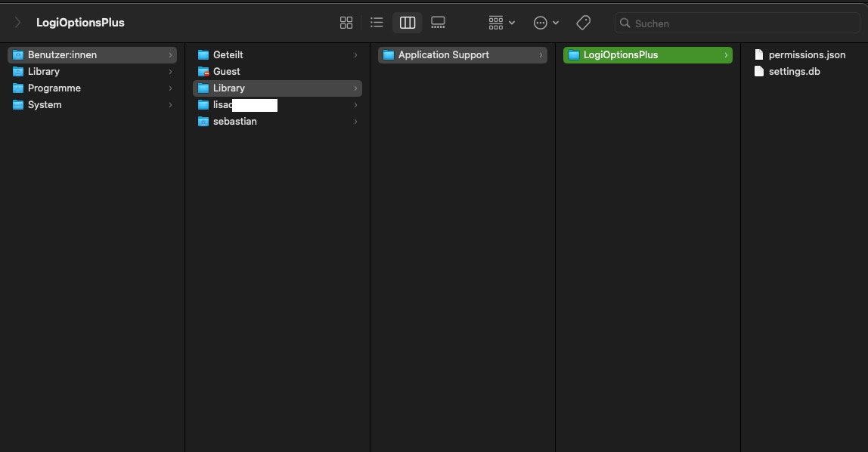This screenshot has height=452, width=868.
Task: Expand the System folder chevron
Action: tap(170, 105)
